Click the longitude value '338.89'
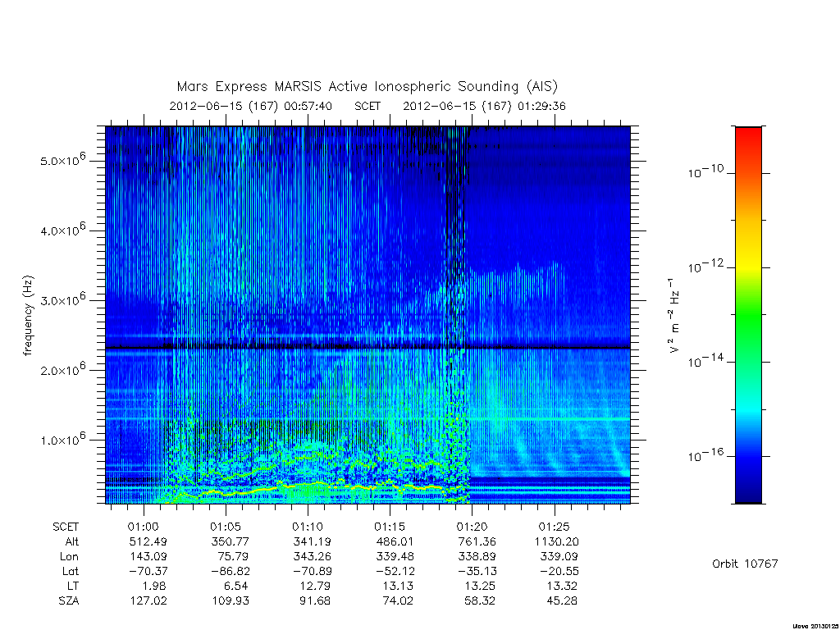 click(477, 557)
